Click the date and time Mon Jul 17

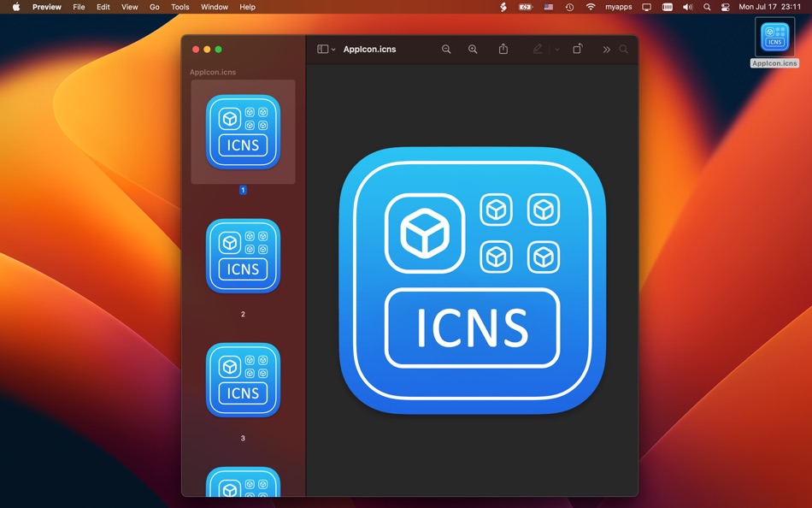tap(769, 7)
